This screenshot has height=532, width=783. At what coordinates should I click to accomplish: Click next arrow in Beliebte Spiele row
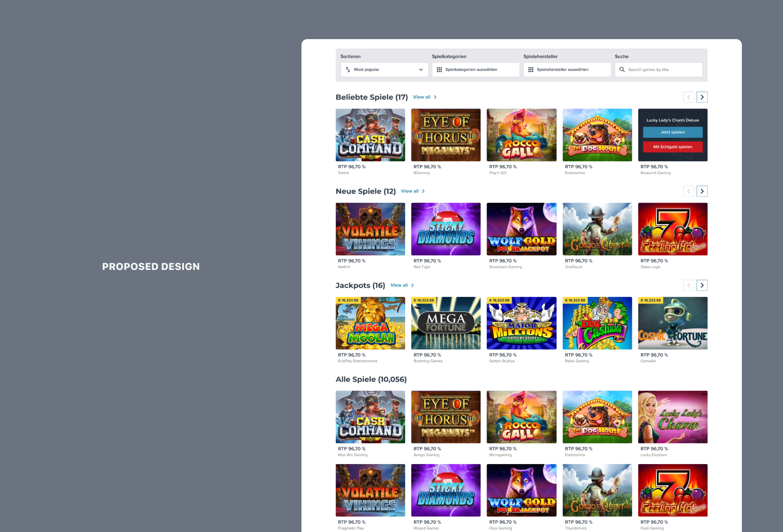[x=702, y=97]
